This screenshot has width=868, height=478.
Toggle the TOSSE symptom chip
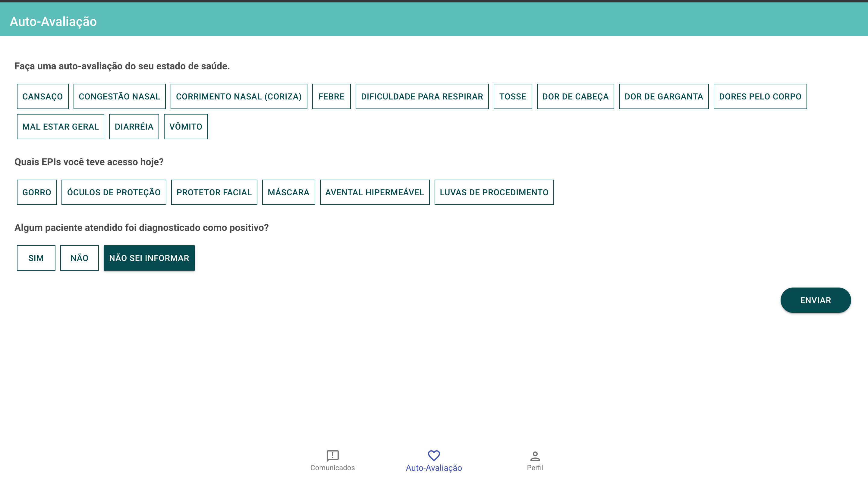pos(512,96)
